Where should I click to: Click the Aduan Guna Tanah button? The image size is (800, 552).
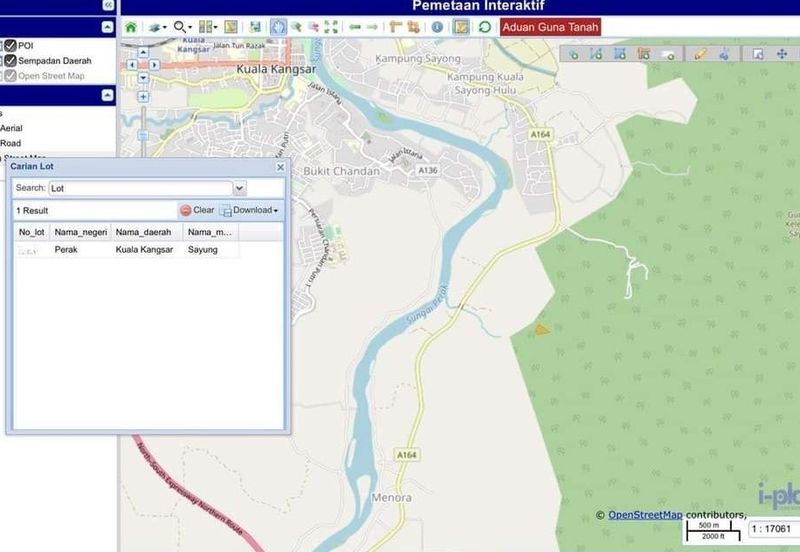[x=550, y=27]
